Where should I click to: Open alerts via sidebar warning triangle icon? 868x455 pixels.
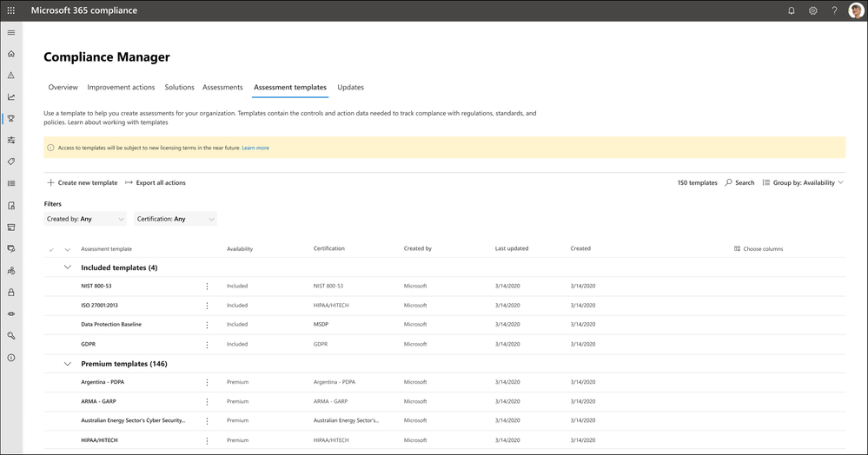click(x=11, y=76)
